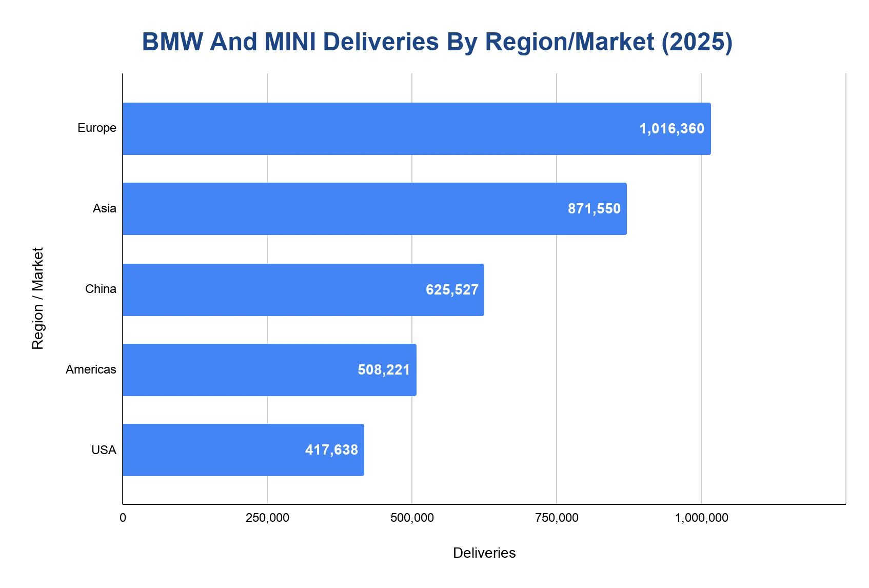This screenshot has height=588, width=869.
Task: Click the 0 tick label
Action: pyautogui.click(x=123, y=518)
